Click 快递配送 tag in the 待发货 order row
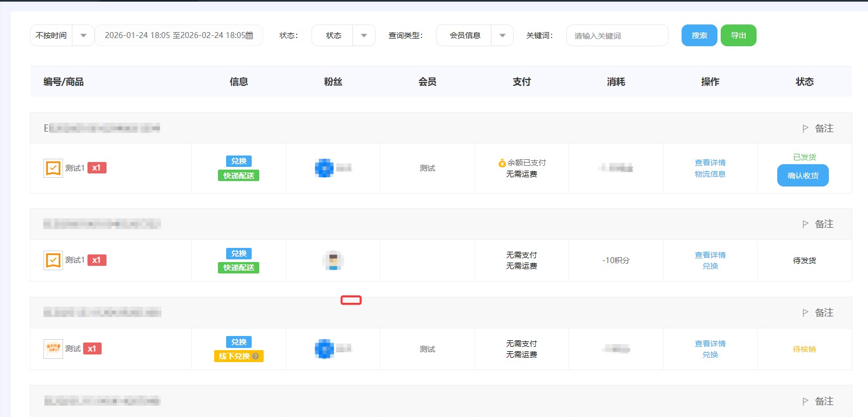The image size is (868, 417). (239, 267)
